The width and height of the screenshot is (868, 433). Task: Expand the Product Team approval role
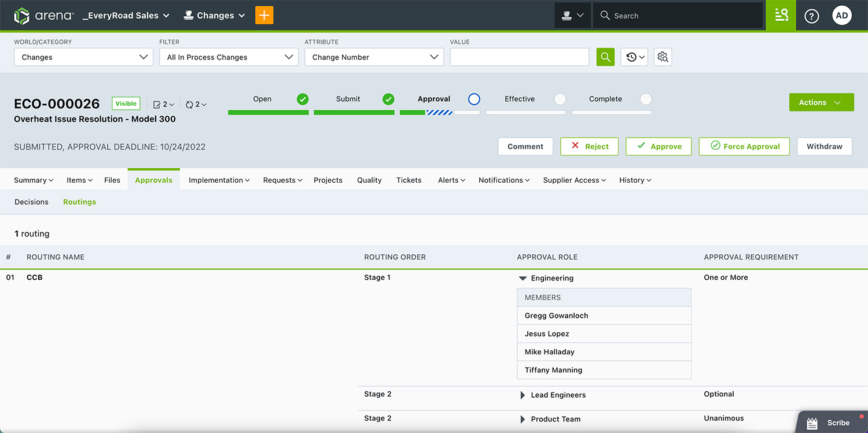pos(523,419)
